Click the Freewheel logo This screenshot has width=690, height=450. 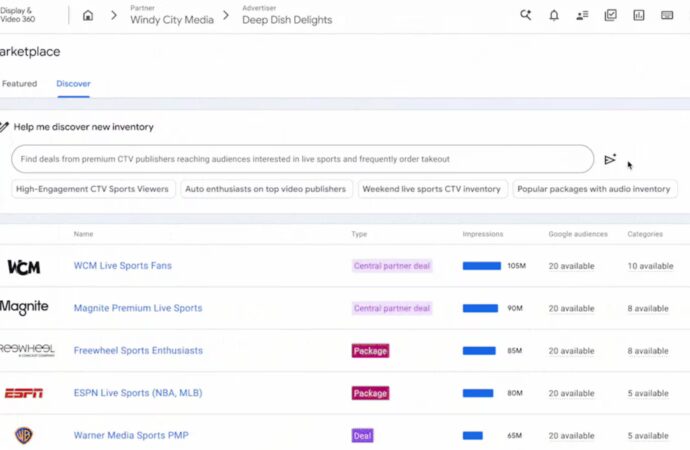27,350
